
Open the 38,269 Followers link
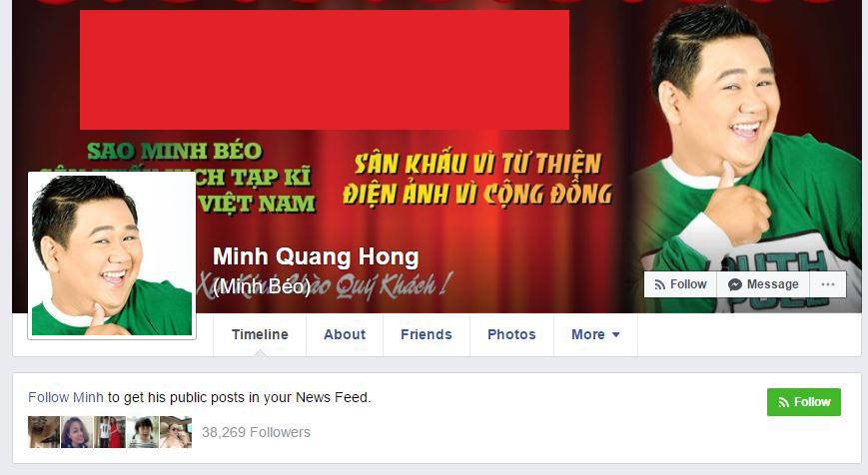[x=256, y=432]
